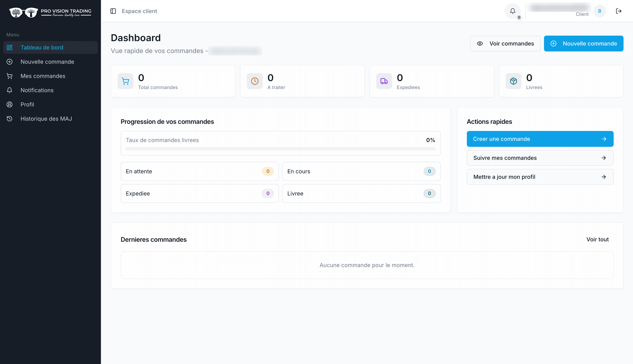
Task: Click the En cours status row
Action: pyautogui.click(x=361, y=171)
